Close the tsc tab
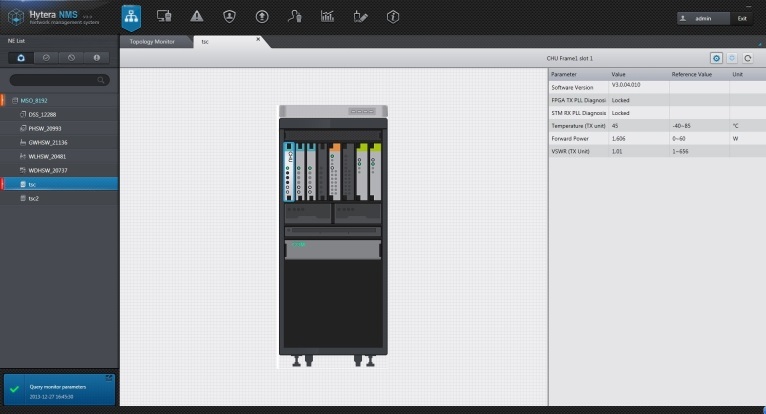 (x=258, y=39)
